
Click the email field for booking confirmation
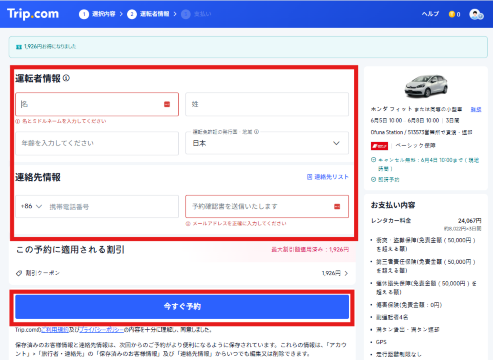point(267,207)
